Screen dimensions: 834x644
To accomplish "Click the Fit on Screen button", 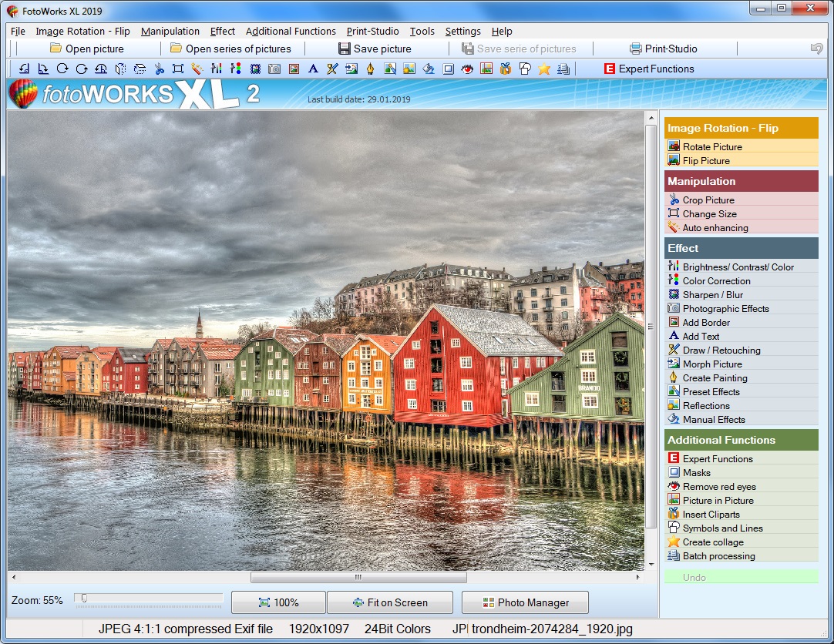I will [392, 602].
